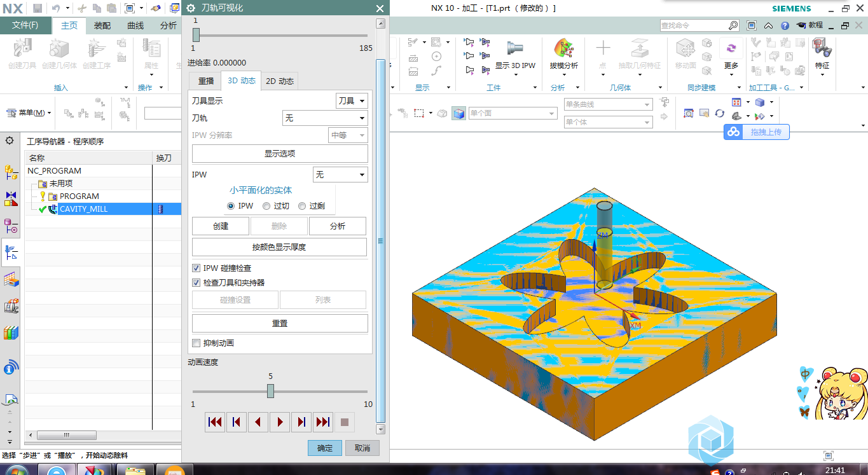Switch to the 装配 ribbon tab
The height and width of the screenshot is (475, 868).
tap(102, 25)
